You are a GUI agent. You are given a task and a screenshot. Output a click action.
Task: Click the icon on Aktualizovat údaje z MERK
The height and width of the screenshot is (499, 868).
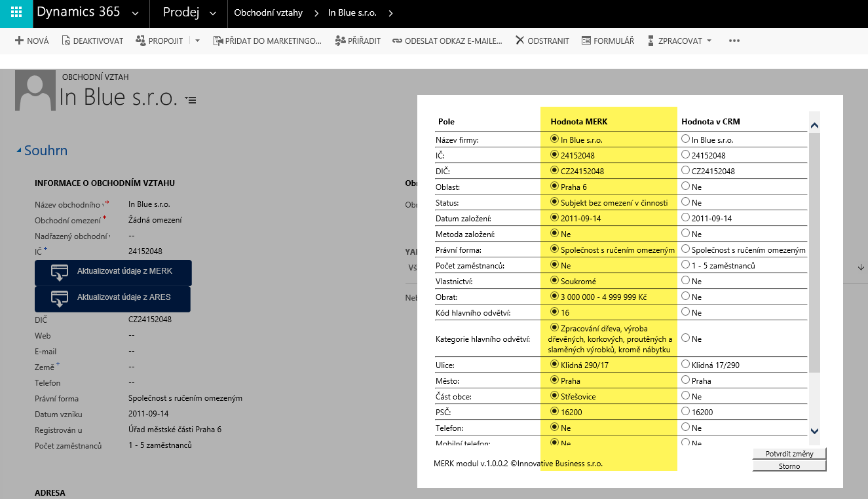coord(60,272)
